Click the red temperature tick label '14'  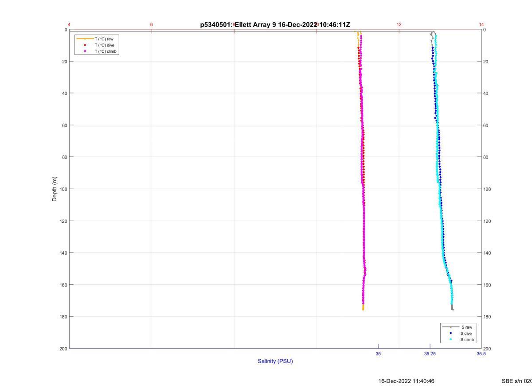[x=481, y=24]
